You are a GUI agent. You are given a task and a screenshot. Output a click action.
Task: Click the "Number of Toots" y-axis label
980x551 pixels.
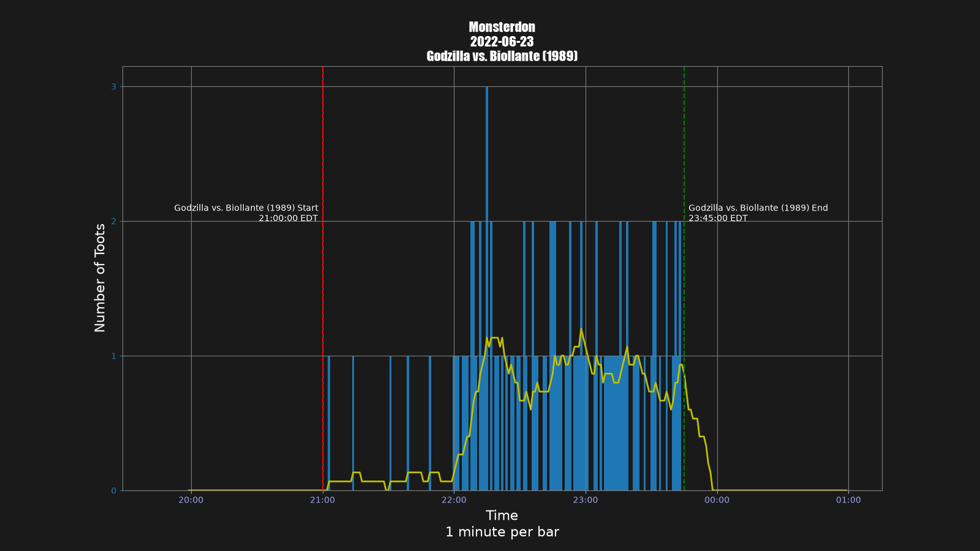coord(100,278)
